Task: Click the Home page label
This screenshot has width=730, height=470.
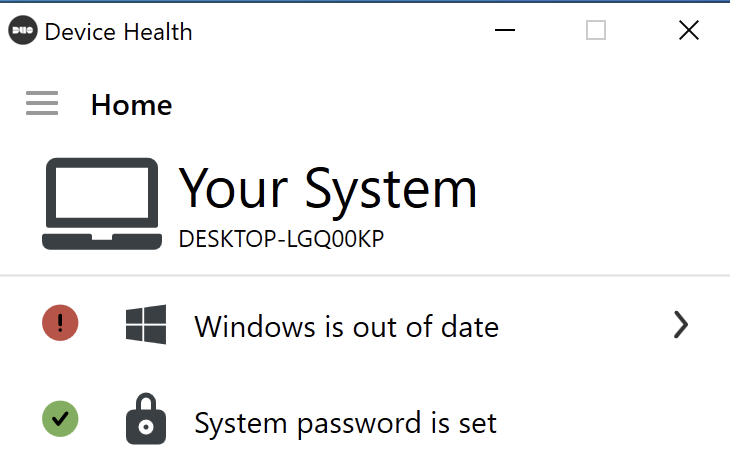Action: 131,104
